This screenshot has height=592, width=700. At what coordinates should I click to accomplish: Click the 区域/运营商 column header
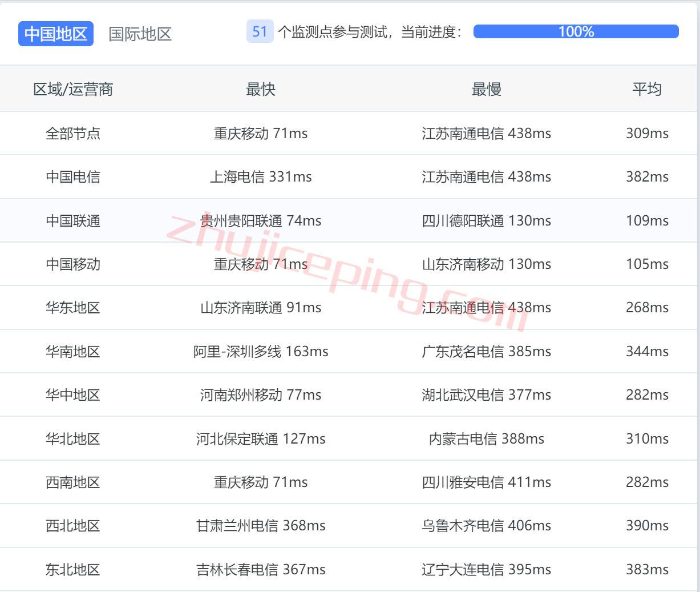pos(73,89)
